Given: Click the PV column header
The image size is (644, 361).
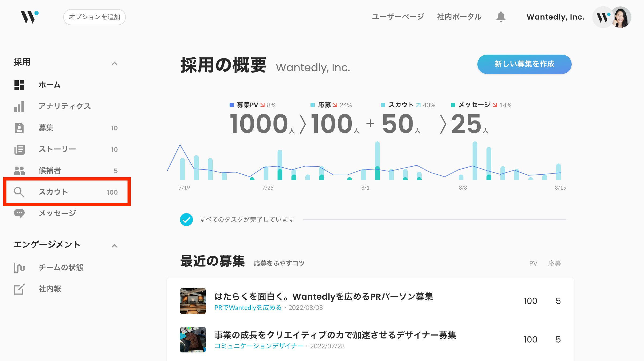Looking at the screenshot, I should (533, 264).
